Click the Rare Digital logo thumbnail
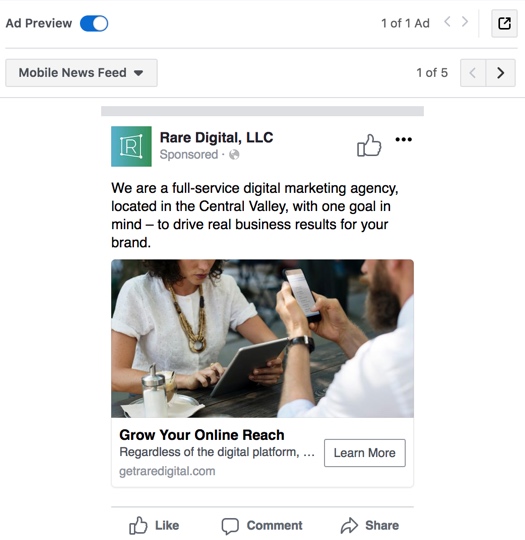The image size is (525, 540). 131,146
